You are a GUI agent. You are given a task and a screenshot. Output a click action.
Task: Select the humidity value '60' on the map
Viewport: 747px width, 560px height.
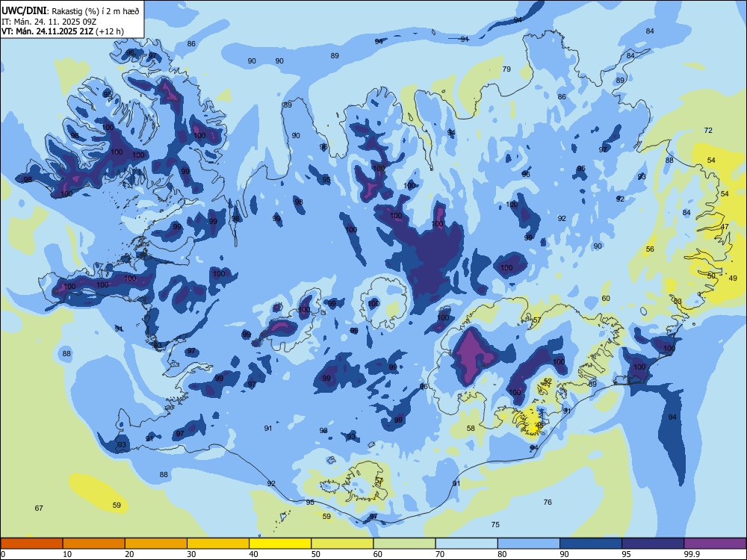606,299
